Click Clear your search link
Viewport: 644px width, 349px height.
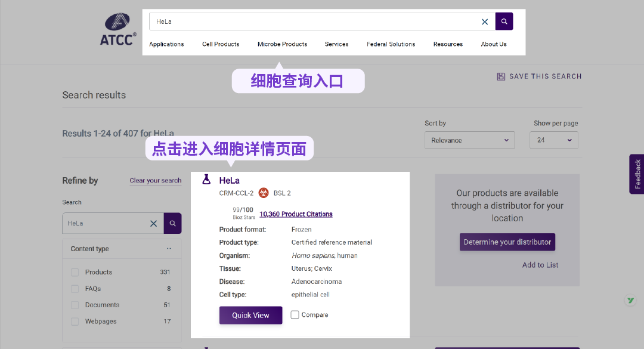pyautogui.click(x=155, y=180)
